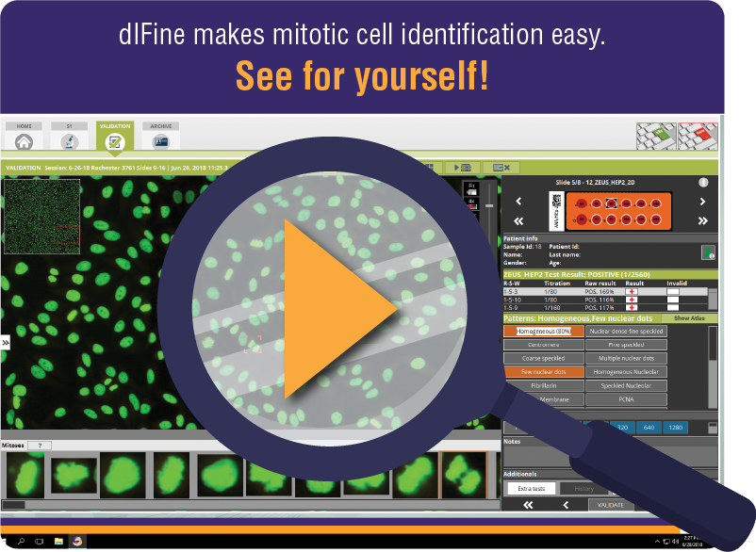Click the red keyboard key icon
756x552 pixels.
click(698, 136)
